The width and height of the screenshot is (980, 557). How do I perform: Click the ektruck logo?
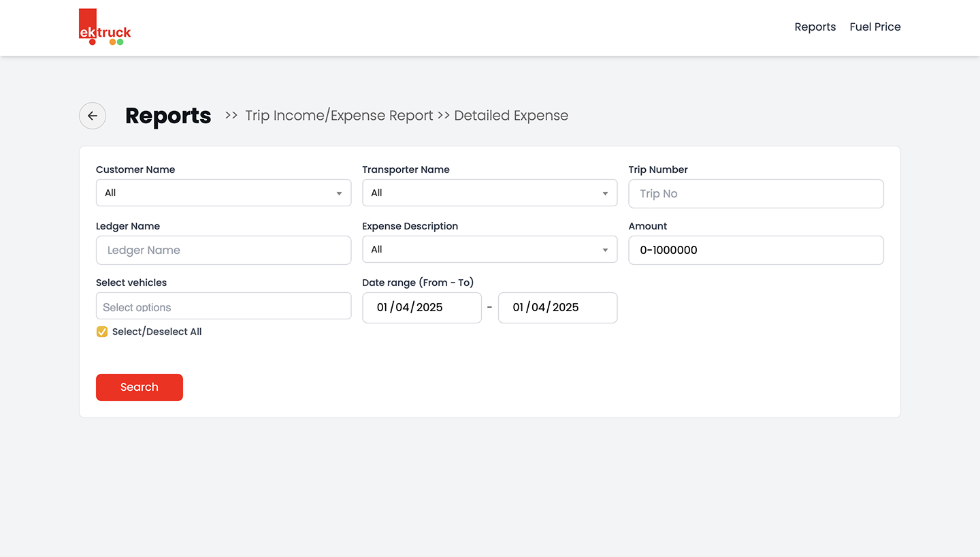coord(105,28)
